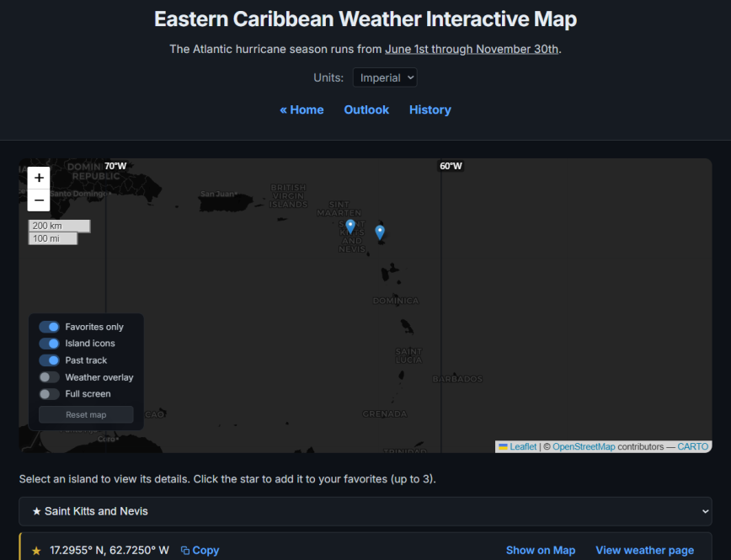Open the June 1st through November 30th link

pyautogui.click(x=472, y=49)
